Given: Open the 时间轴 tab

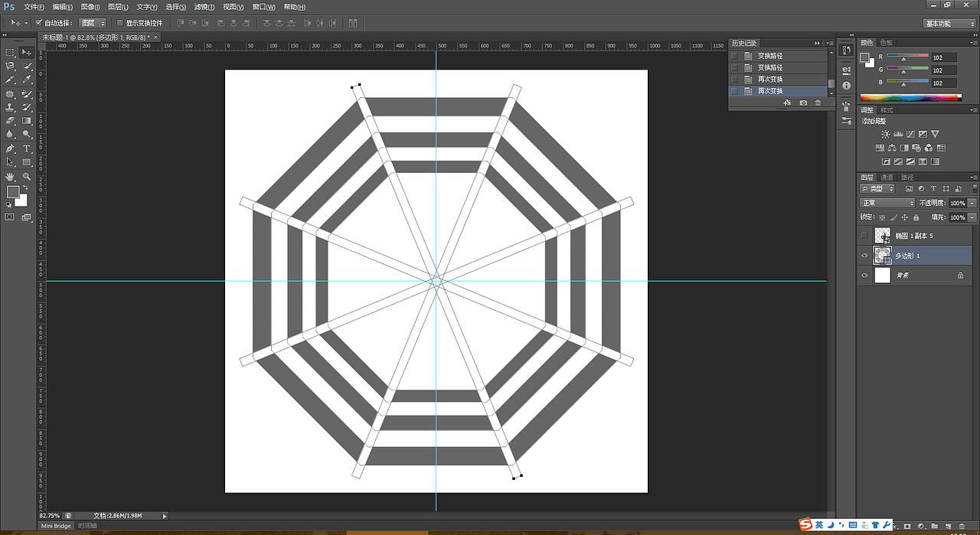Looking at the screenshot, I should (x=87, y=526).
